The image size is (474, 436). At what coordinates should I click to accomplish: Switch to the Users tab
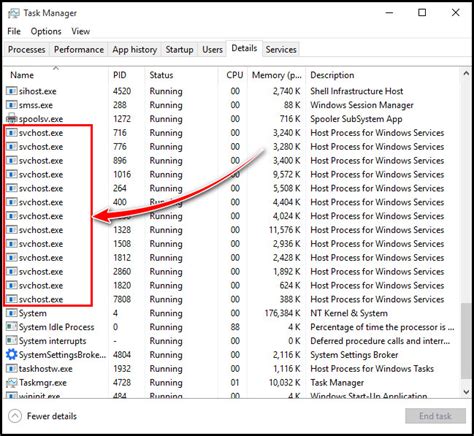(x=212, y=50)
